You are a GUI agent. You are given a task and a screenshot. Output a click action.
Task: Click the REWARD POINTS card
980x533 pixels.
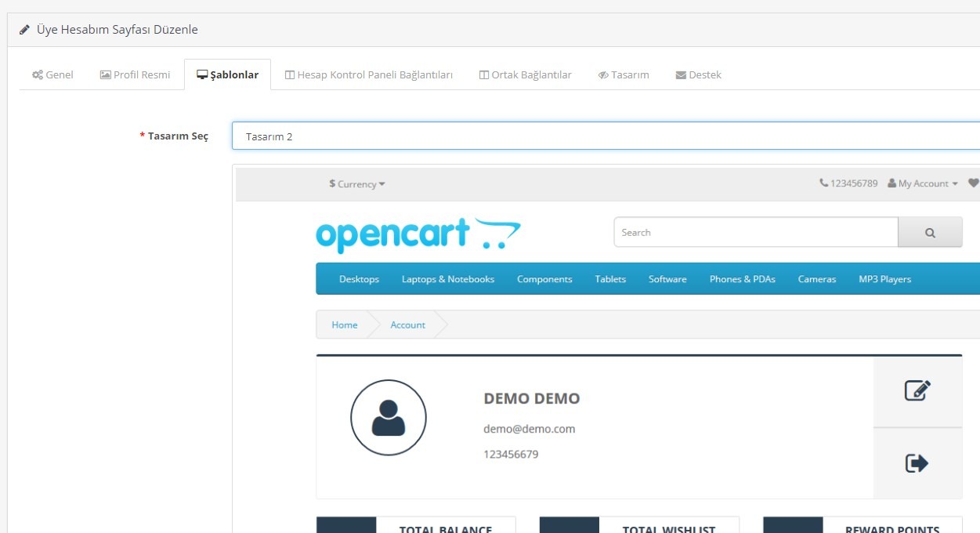pos(862,524)
